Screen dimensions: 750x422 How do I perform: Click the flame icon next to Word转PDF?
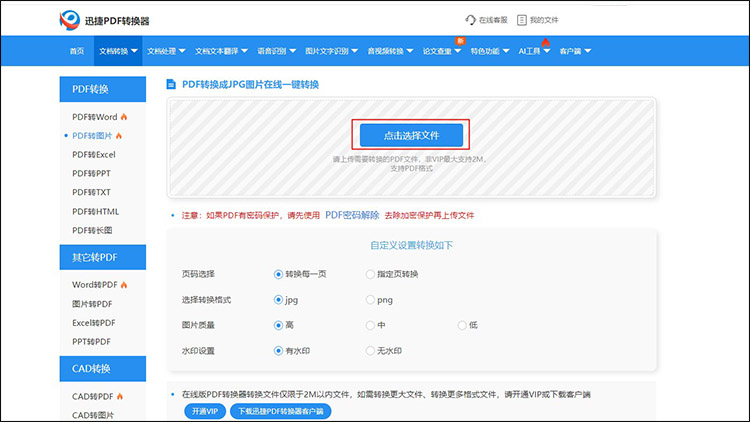(124, 285)
